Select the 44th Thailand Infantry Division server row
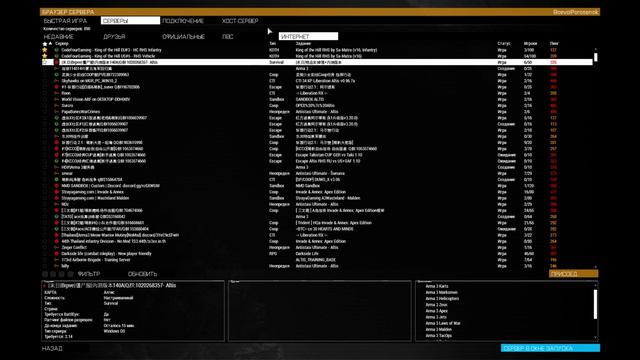The image size is (640, 360). (x=318, y=241)
